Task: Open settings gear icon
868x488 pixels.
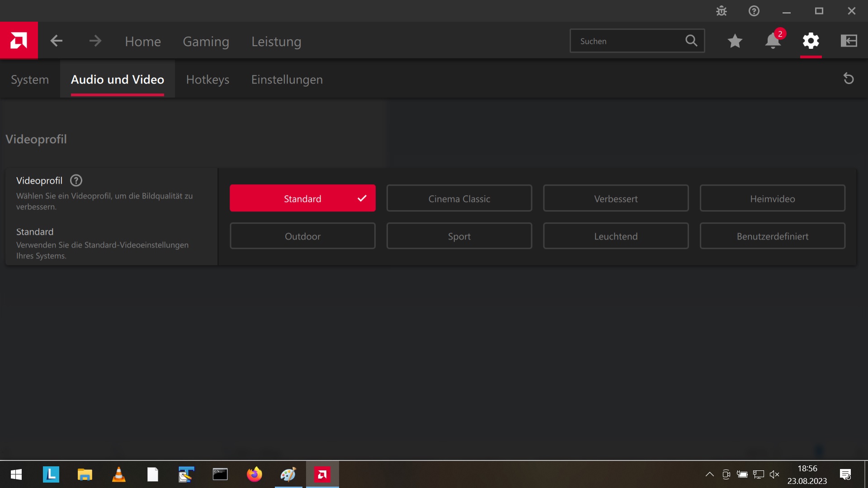Action: pyautogui.click(x=811, y=41)
